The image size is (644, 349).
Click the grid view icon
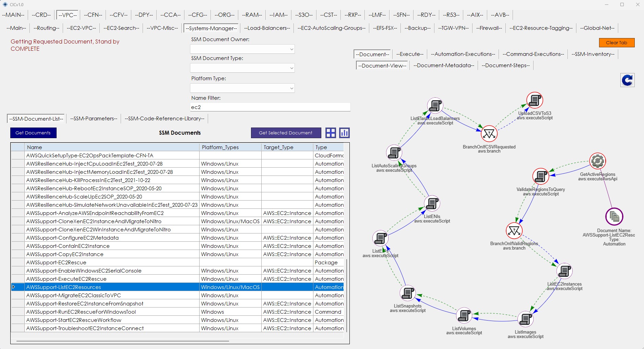331,133
